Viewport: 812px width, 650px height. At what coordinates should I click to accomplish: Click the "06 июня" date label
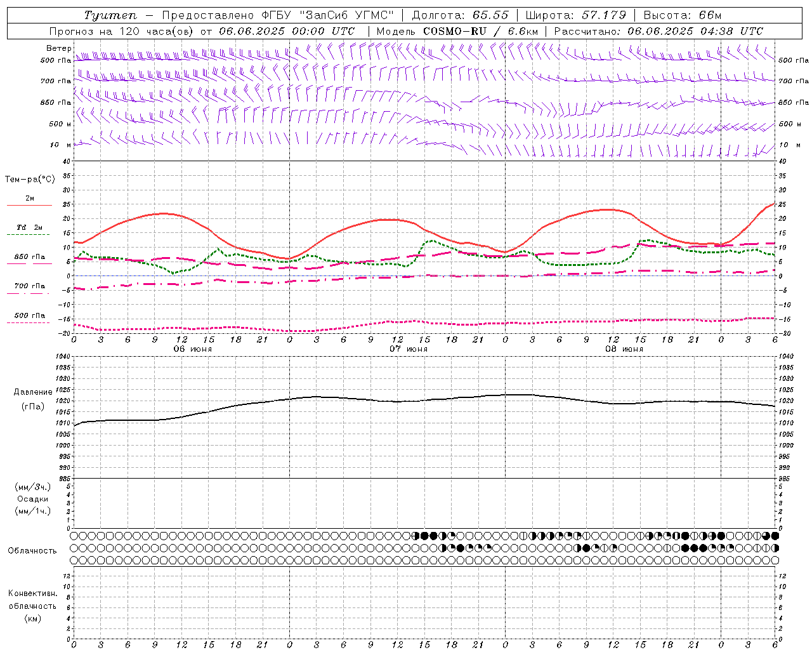[192, 349]
